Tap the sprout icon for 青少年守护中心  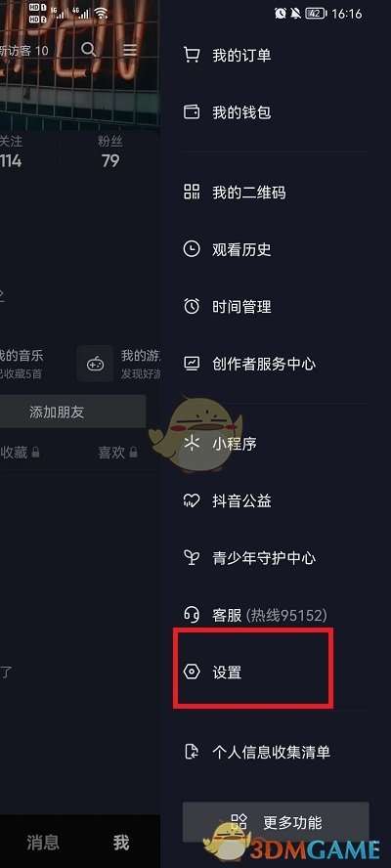(x=191, y=557)
